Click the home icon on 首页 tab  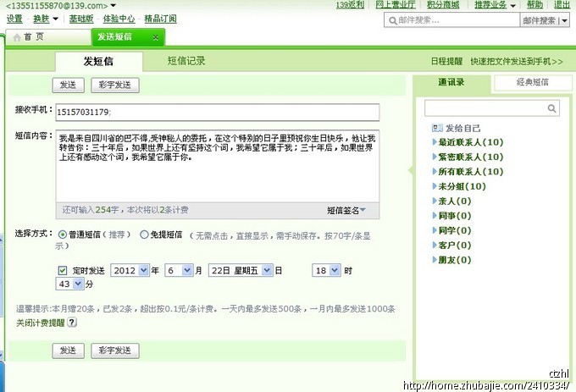pos(17,37)
